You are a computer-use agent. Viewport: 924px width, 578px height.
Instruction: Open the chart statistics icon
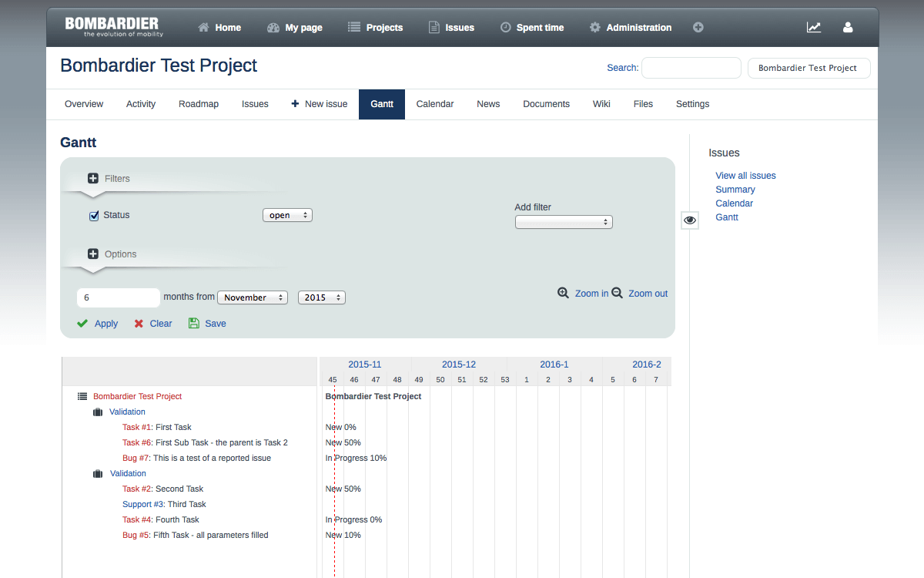pyautogui.click(x=814, y=27)
